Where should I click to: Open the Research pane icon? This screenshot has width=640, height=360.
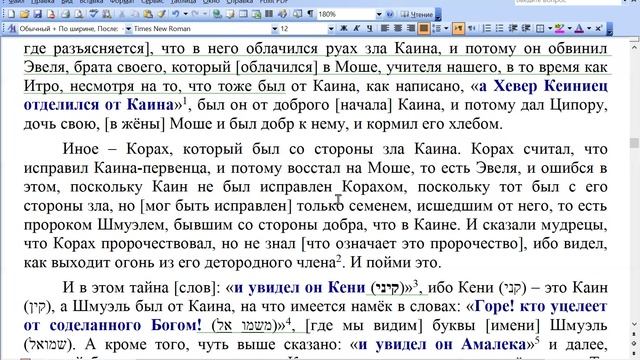[107, 14]
